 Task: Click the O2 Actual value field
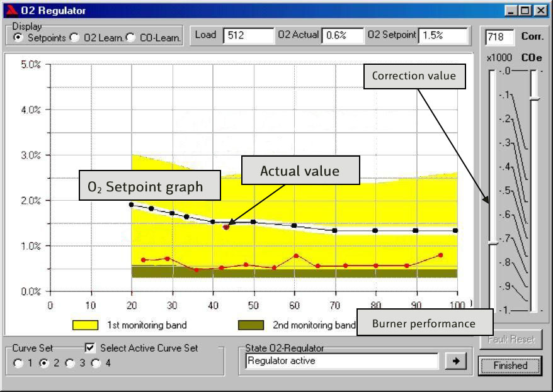point(342,36)
